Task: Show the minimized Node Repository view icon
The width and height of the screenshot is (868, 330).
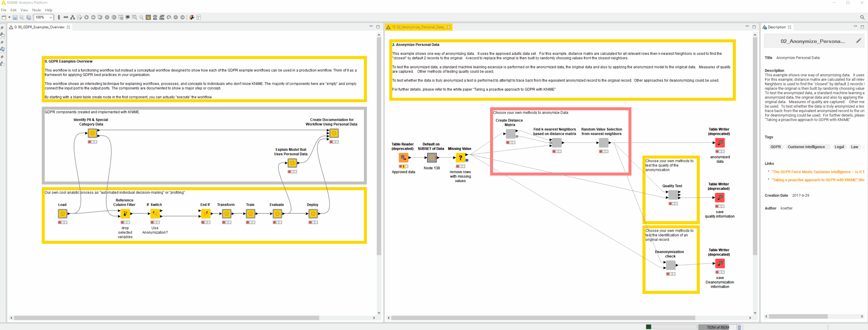Action: [x=2, y=64]
